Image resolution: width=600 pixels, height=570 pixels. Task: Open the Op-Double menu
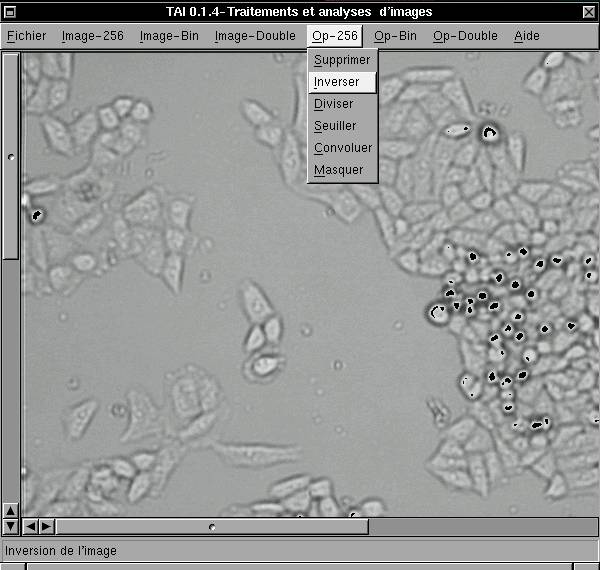(x=465, y=36)
